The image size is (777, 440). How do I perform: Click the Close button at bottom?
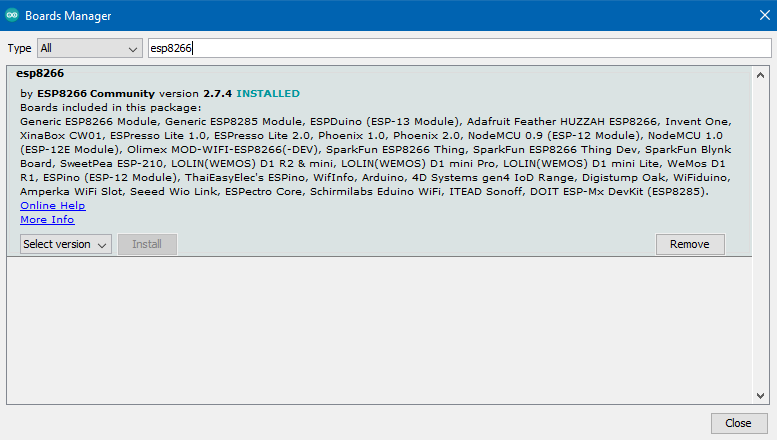tap(738, 423)
